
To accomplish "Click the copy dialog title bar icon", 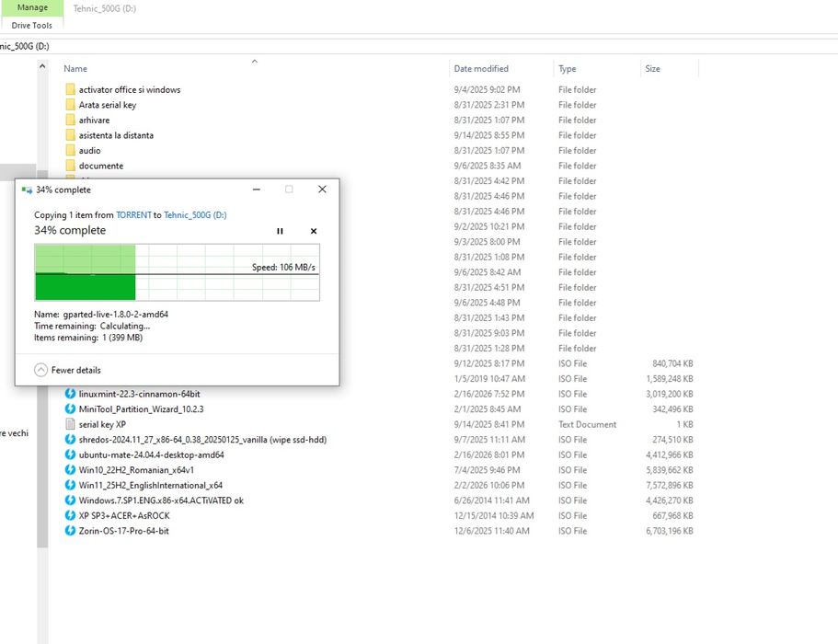I will pyautogui.click(x=27, y=190).
